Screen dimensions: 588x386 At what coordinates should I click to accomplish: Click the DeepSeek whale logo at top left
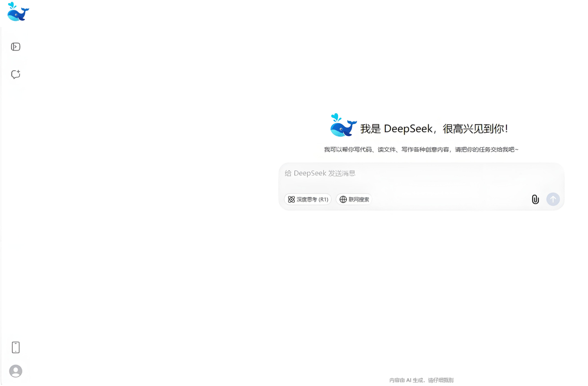pyautogui.click(x=17, y=12)
